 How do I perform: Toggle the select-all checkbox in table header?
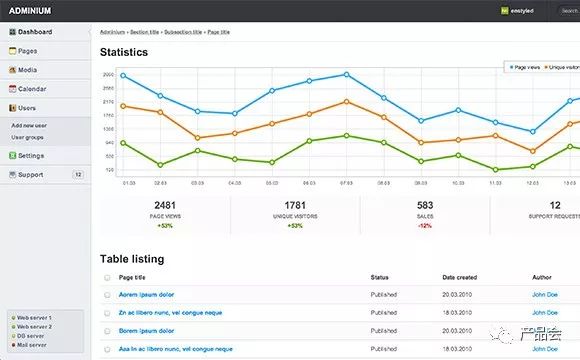click(x=107, y=277)
